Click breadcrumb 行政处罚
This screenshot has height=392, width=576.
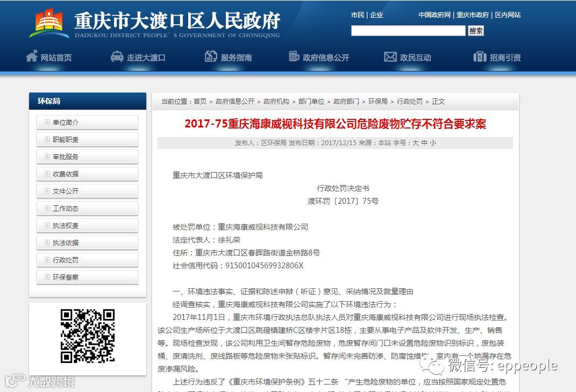[x=410, y=102]
